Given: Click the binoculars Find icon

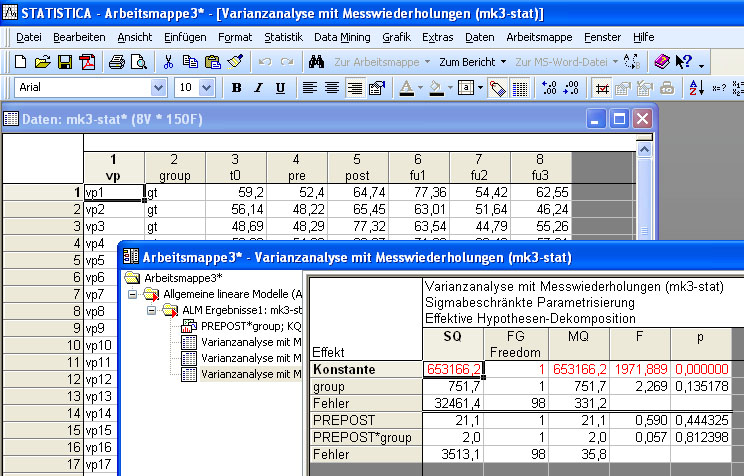Looking at the screenshot, I should 317,62.
